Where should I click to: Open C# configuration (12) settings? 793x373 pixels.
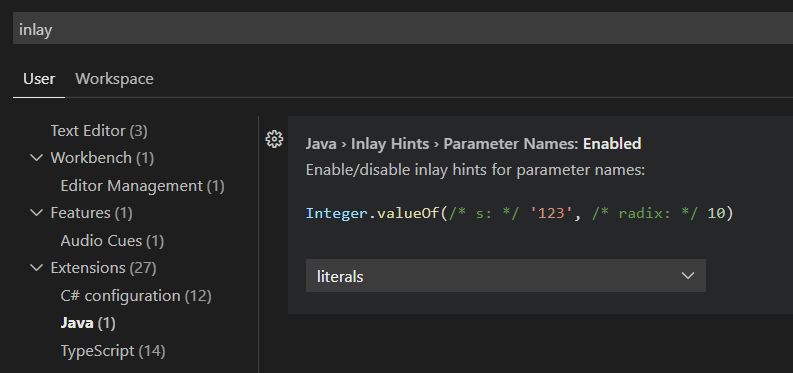coord(136,296)
